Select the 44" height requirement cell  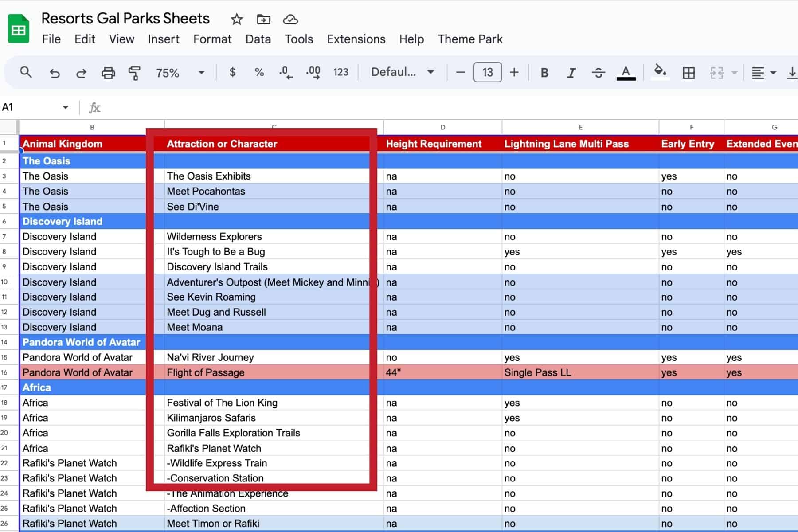tap(442, 372)
